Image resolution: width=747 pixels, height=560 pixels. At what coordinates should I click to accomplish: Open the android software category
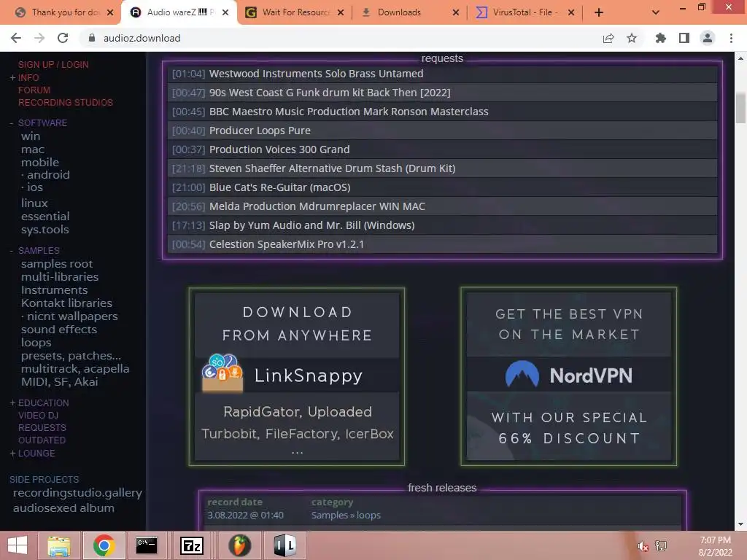coord(48,175)
